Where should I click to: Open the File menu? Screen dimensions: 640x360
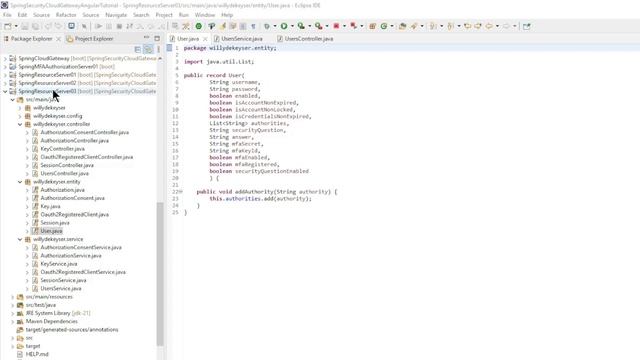click(x=7, y=15)
